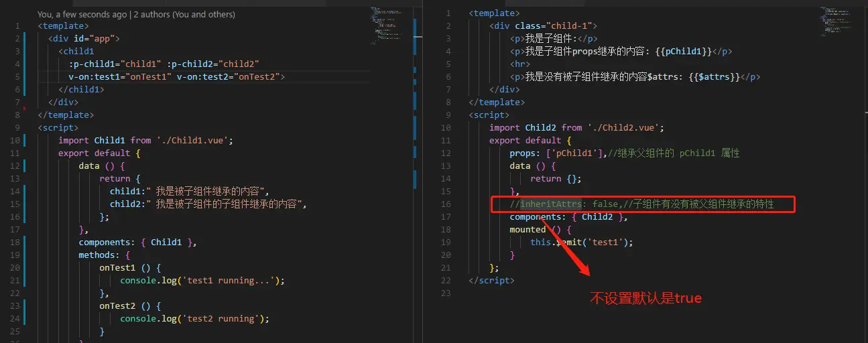Click the components: { Child1 } line
This screenshot has width=868, height=343.
pos(137,243)
